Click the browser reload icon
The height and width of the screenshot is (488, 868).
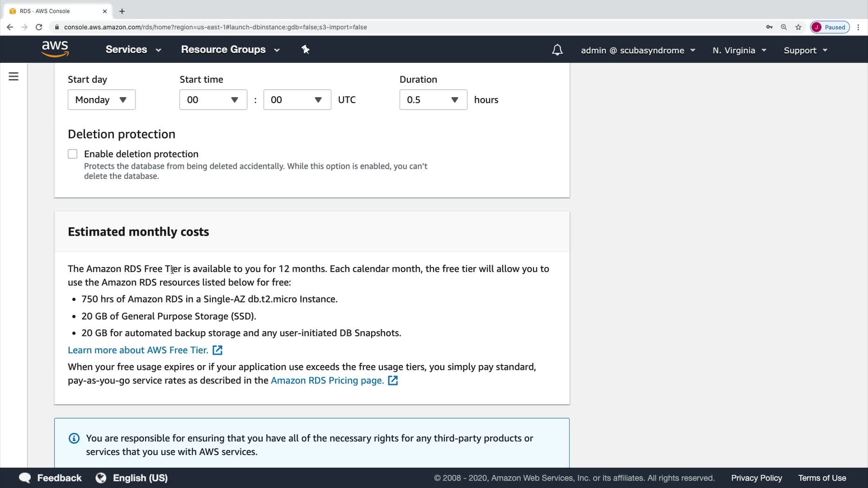pos(39,27)
